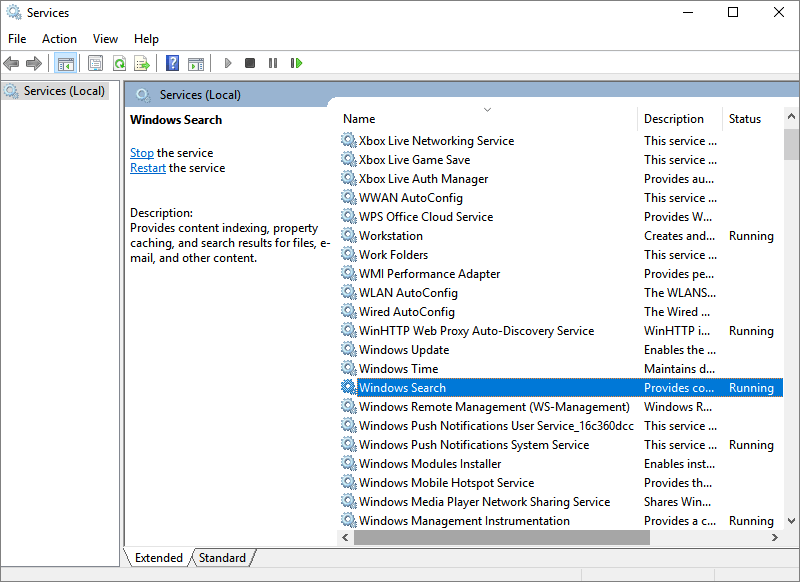
Task: Open Help using the question mark icon
Action: [x=171, y=63]
